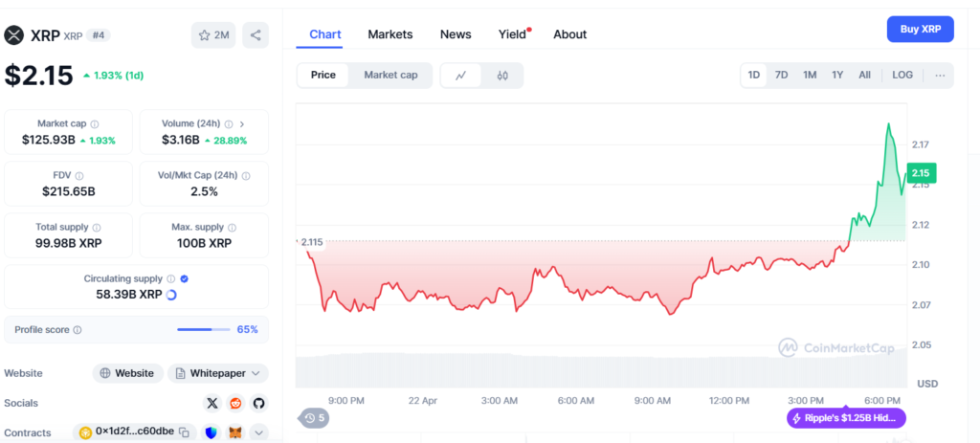Open Vol/Mkt Cap (24h) info icon

[x=246, y=176]
